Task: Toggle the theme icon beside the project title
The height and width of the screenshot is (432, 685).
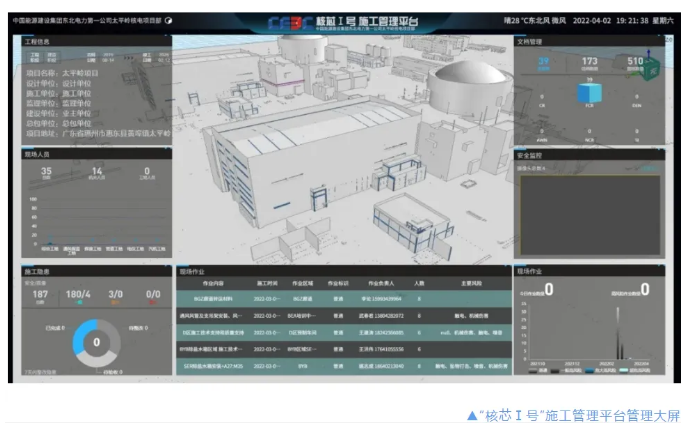Action: [x=168, y=20]
